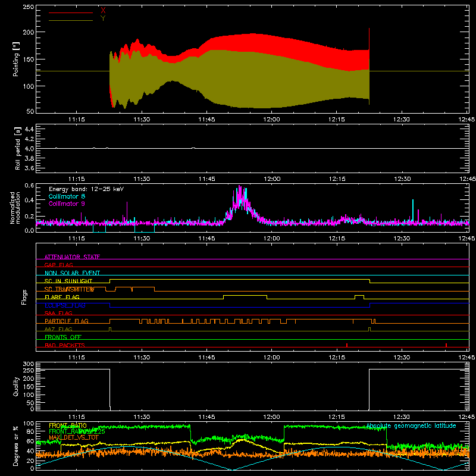This screenshot has width=476, height=476.
Task: Click the first BAD_PACKETS red tick marker
Action: (x=347, y=345)
